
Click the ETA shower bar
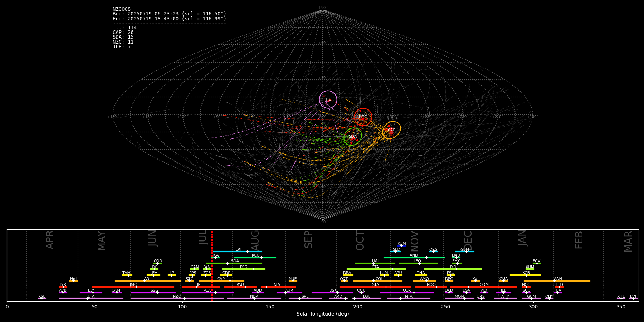[x=91, y=298]
